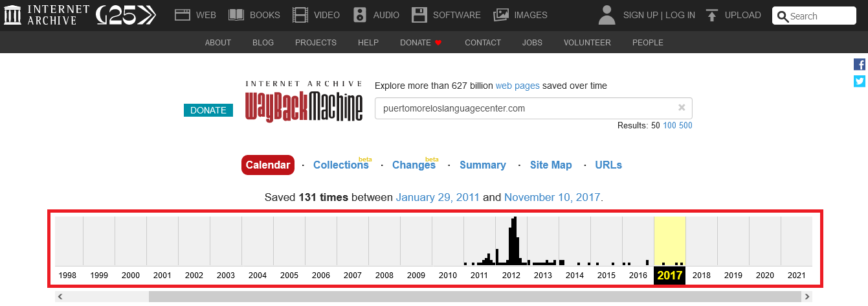Select year 2013 in the timeline

543,275
